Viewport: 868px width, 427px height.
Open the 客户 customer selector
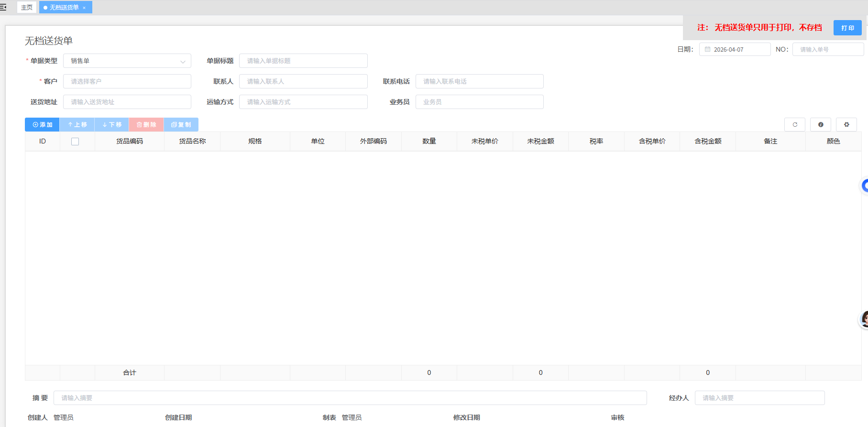(127, 81)
